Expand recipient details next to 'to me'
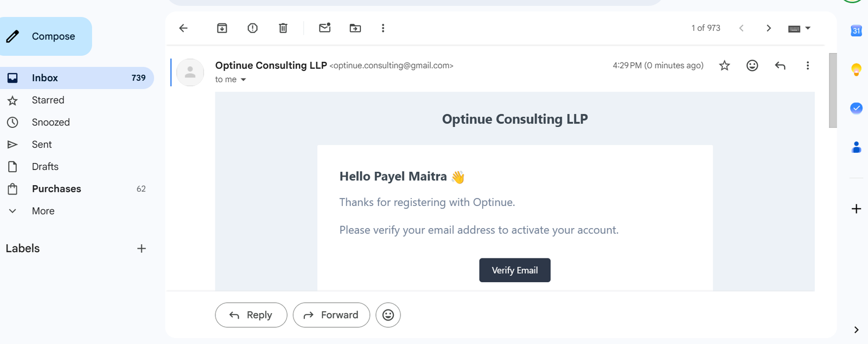Screen dimensions: 868x344 point(243,80)
